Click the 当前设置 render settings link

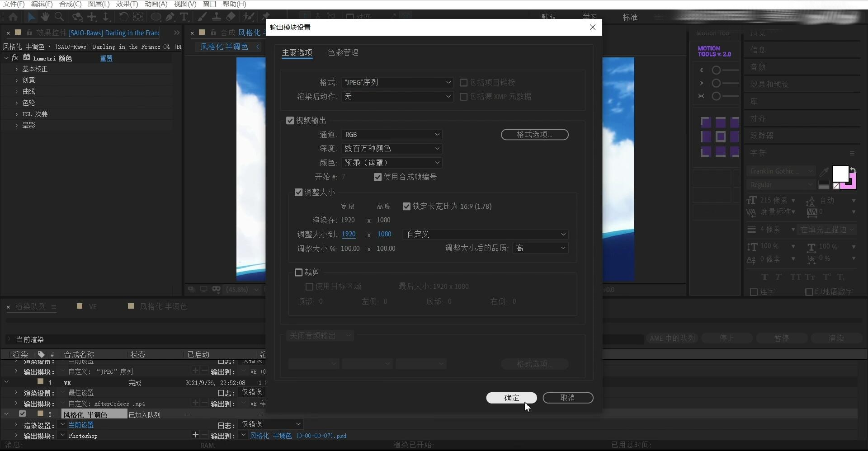[81, 425]
